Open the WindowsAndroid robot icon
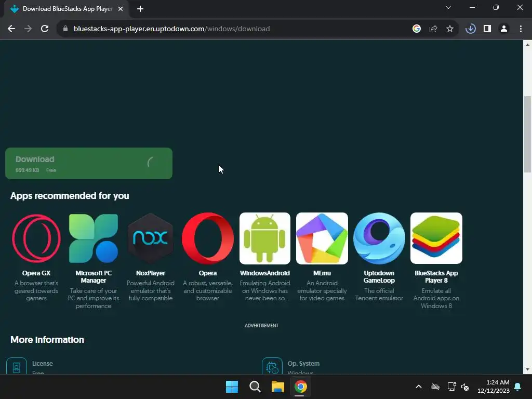 265,238
